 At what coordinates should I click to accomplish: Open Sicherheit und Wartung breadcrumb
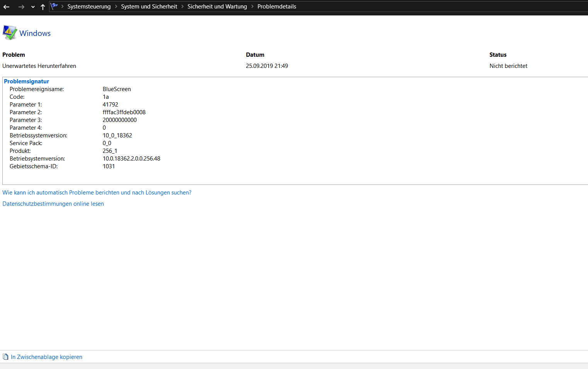[217, 7]
